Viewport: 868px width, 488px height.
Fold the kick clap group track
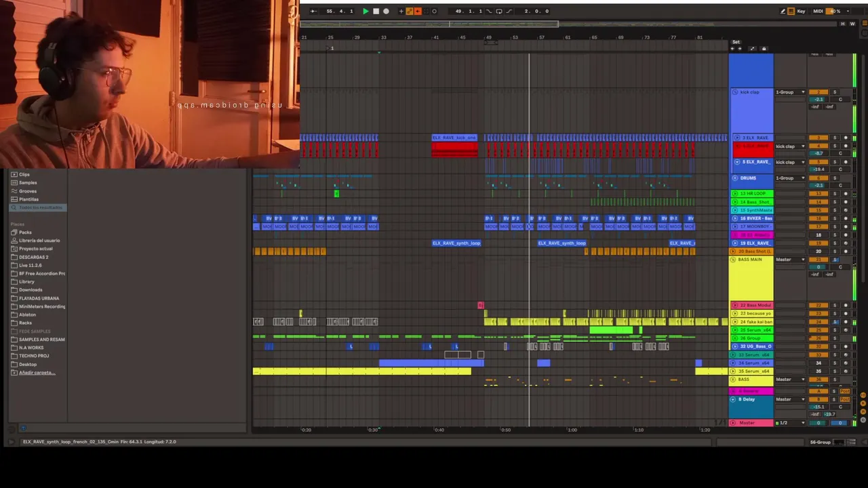click(734, 92)
